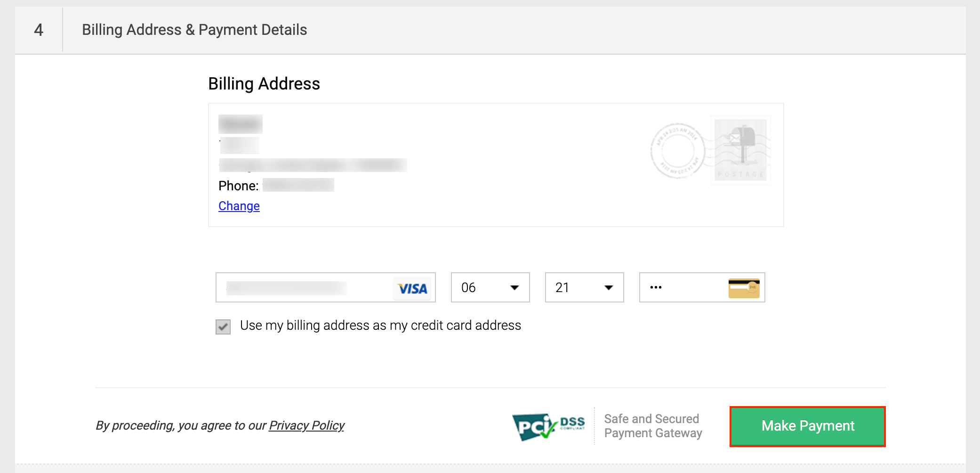Click the Make Payment button
This screenshot has height=473, width=980.
point(807,426)
